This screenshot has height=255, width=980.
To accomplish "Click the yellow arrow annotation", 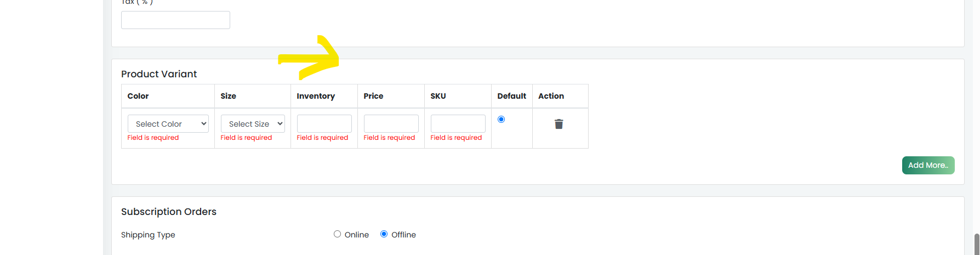I will coord(310,57).
